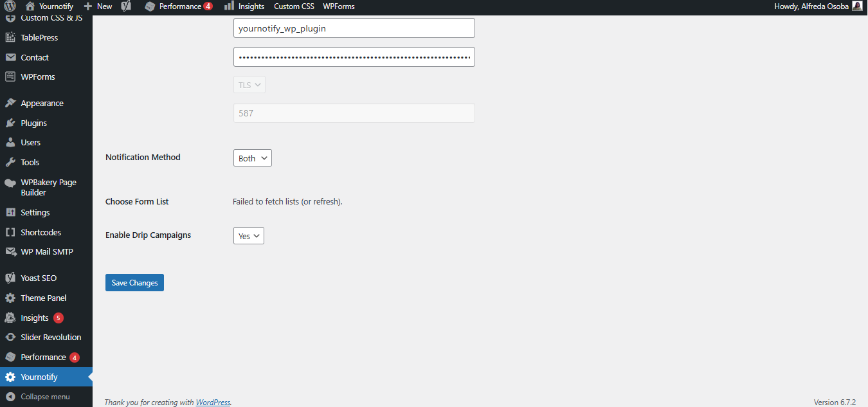Click the Yournotify gear icon in sidebar
Viewport: 868px width, 407px height.
pyautogui.click(x=10, y=377)
